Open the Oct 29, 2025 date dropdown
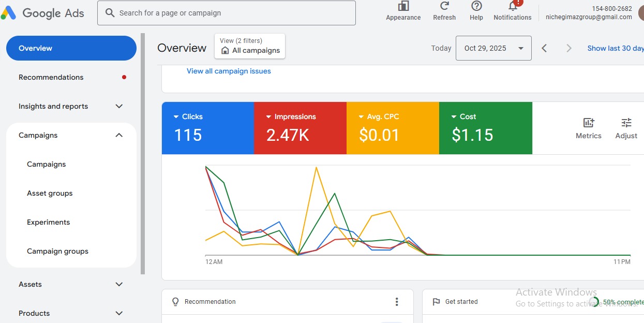Image resolution: width=644 pixels, height=323 pixels. click(x=493, y=48)
